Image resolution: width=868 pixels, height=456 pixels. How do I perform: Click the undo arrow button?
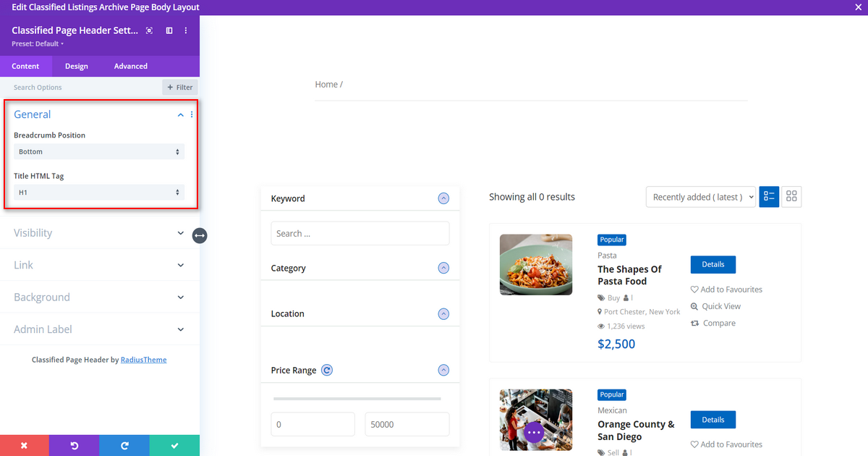[75, 446]
